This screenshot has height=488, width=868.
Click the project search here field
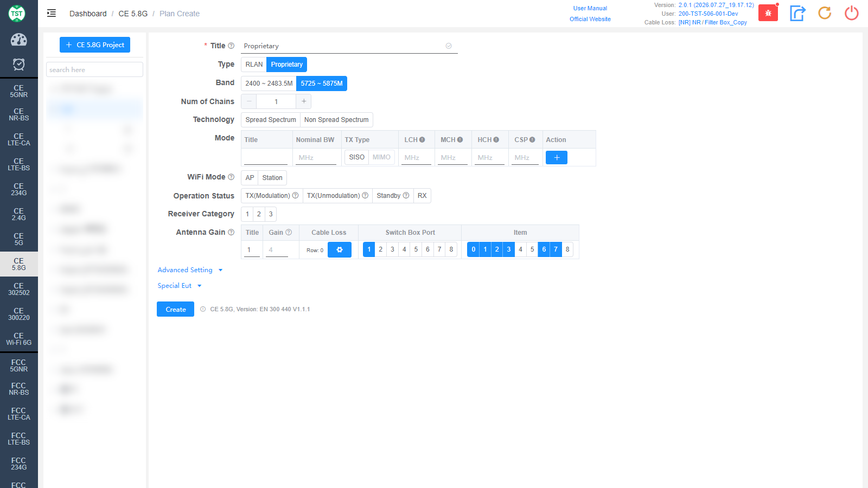(94, 69)
